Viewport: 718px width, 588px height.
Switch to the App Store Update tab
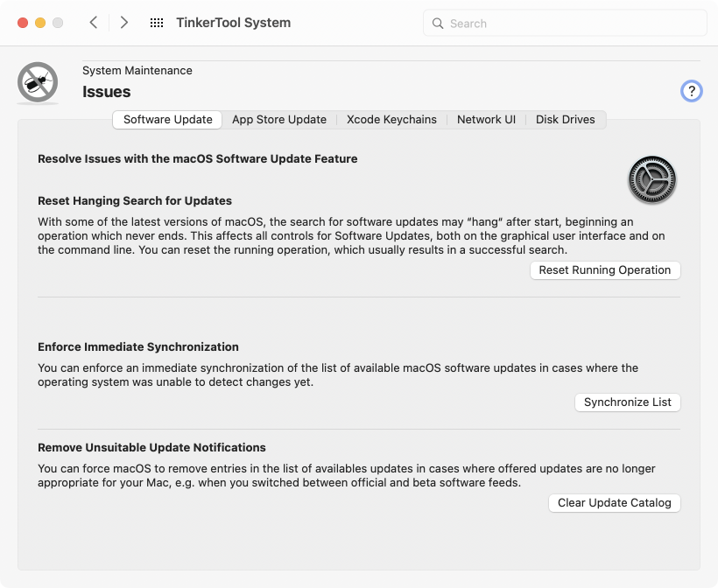click(279, 120)
